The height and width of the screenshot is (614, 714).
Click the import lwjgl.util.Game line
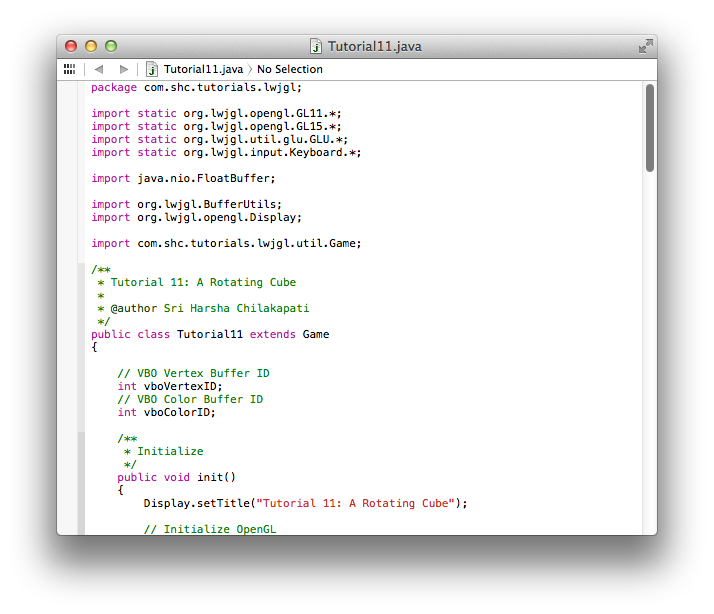[x=226, y=243]
